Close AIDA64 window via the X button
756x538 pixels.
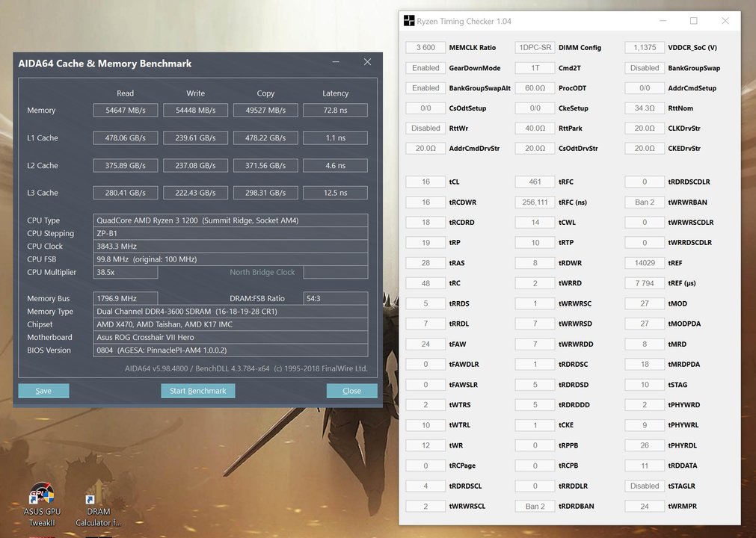point(367,62)
